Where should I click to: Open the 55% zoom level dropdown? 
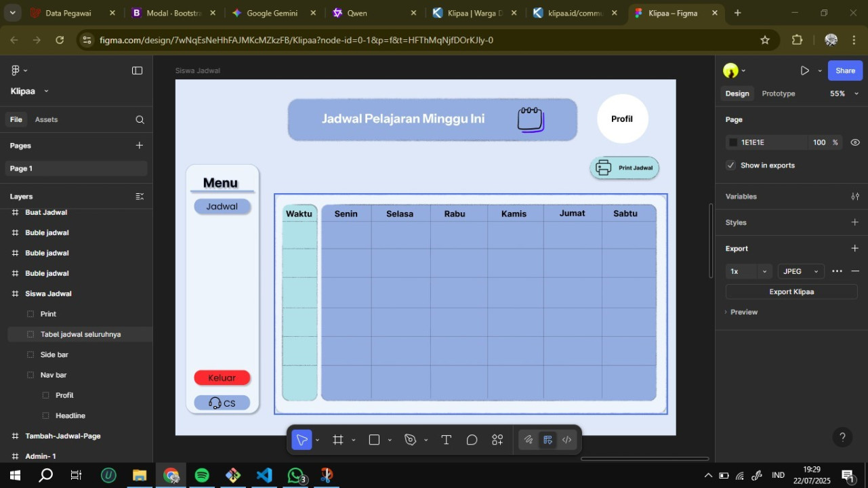pyautogui.click(x=844, y=94)
